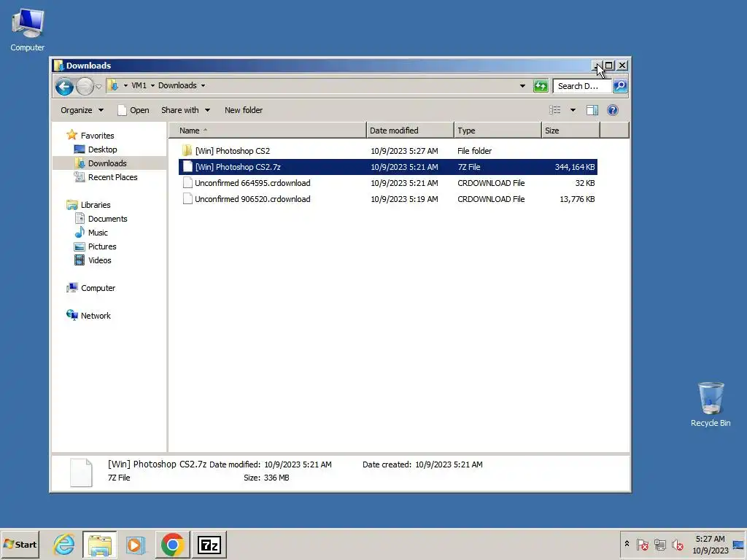Open Google Chrome from the taskbar
The width and height of the screenshot is (747, 560).
point(172,544)
